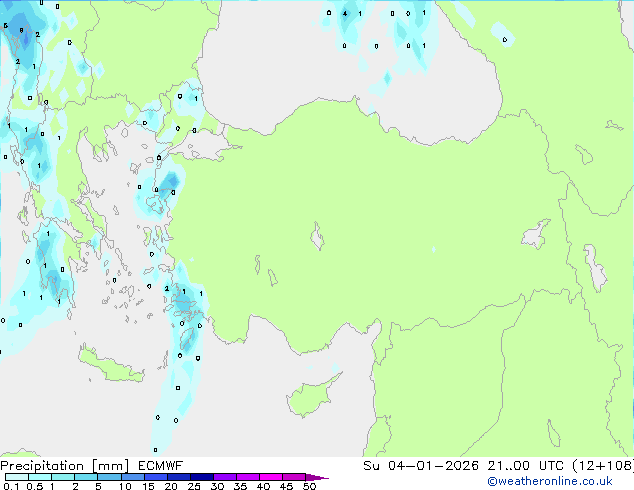The image size is (634, 490).
Task: Click the '(12+108)' forecast offset text
Action: click(603, 466)
